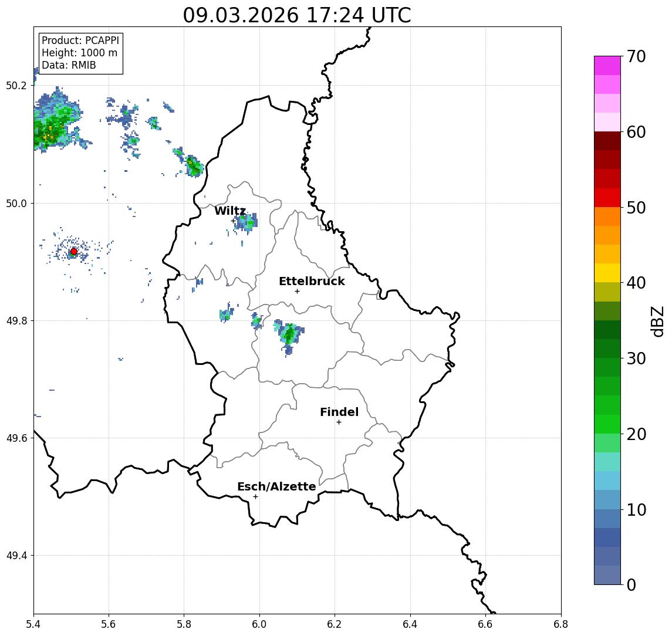Click the 'dBZ' colorbar label
The image size is (672, 636).
tap(657, 321)
